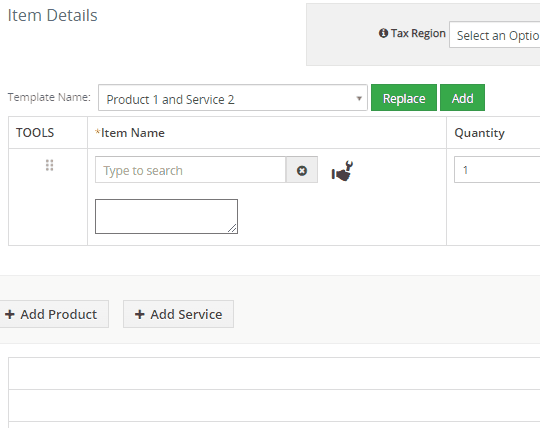Click the plus icon on Add Product
This screenshot has width=540, height=428.
[10, 314]
